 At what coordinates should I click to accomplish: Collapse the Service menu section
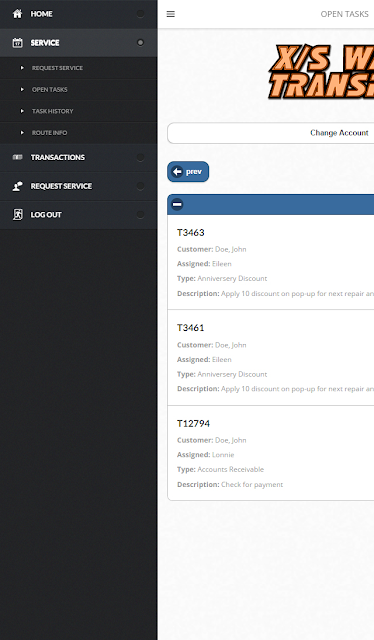(x=78, y=43)
